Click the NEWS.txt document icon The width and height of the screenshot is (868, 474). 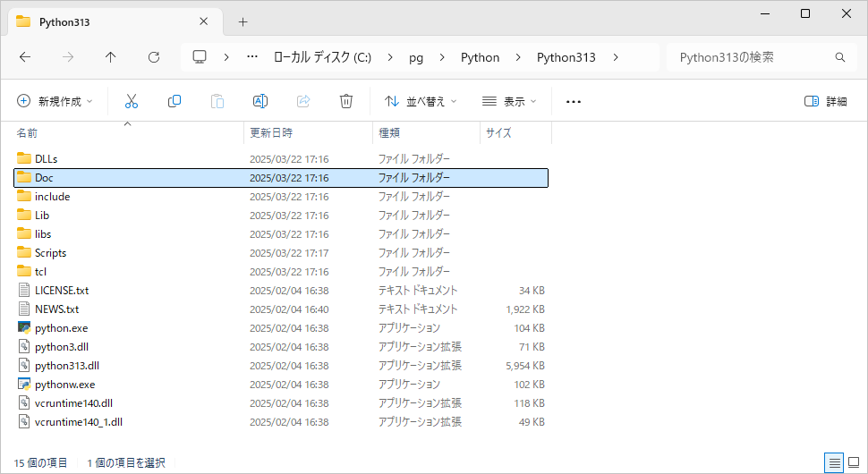click(24, 309)
